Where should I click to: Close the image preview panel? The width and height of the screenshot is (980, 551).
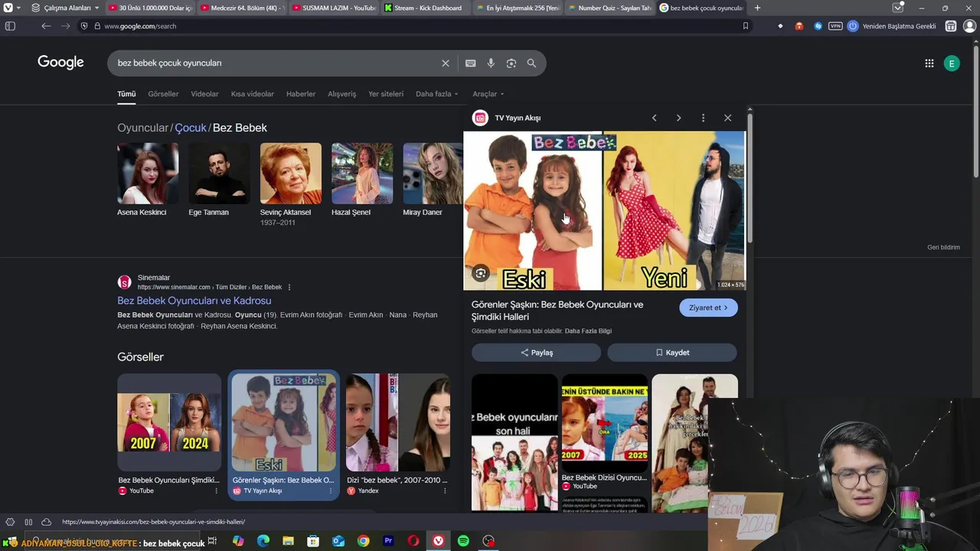[727, 118]
